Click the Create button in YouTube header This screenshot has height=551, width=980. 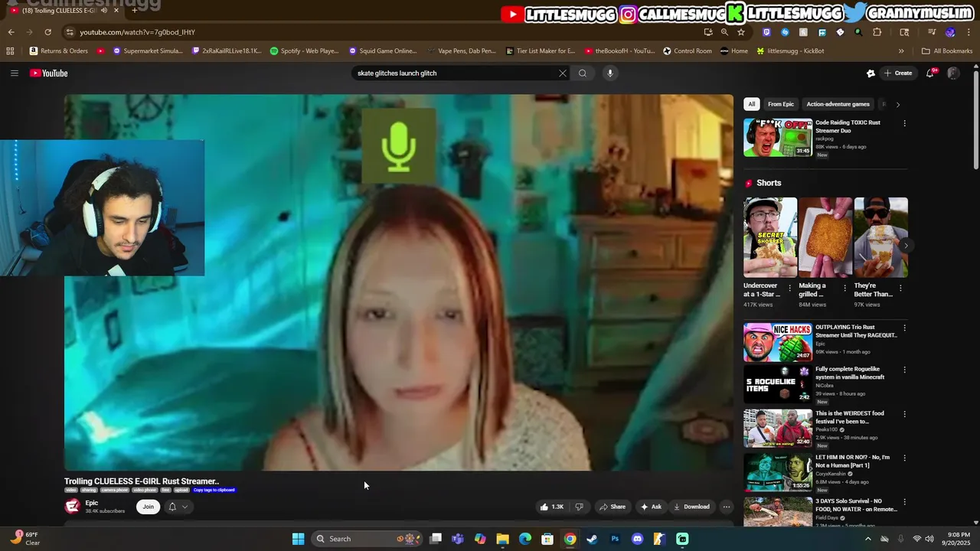click(898, 73)
